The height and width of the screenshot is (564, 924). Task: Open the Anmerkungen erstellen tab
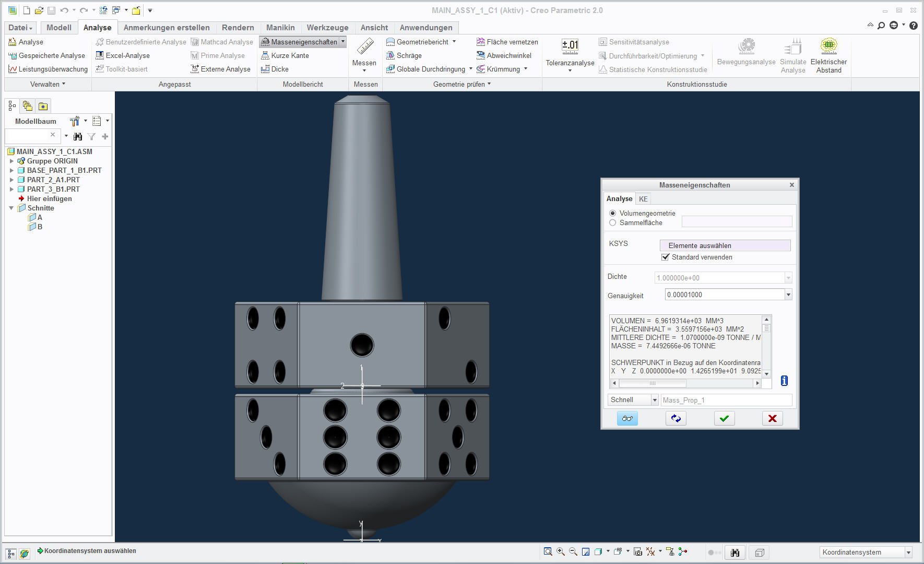[x=167, y=28]
